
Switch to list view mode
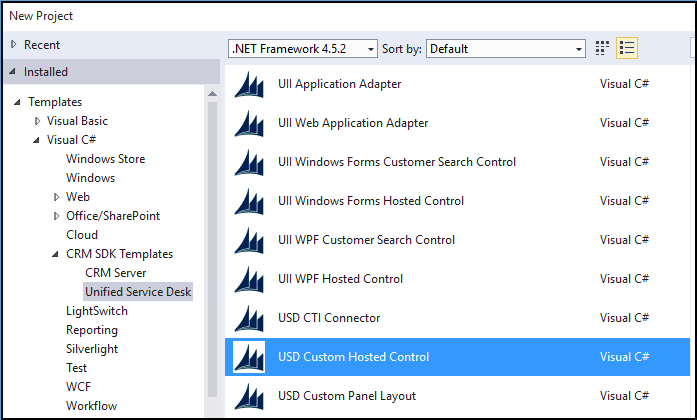pyautogui.click(x=628, y=48)
